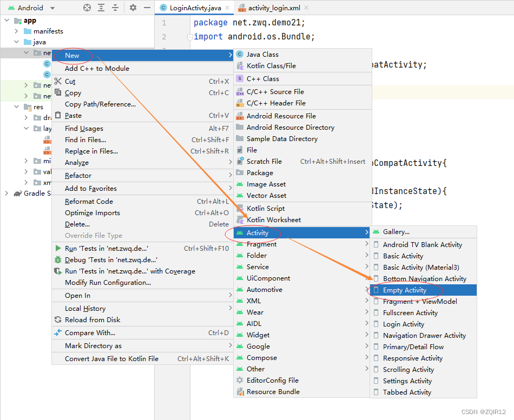Click the Java Class circle icon
Screen dimensions: 514x420
tap(240, 54)
